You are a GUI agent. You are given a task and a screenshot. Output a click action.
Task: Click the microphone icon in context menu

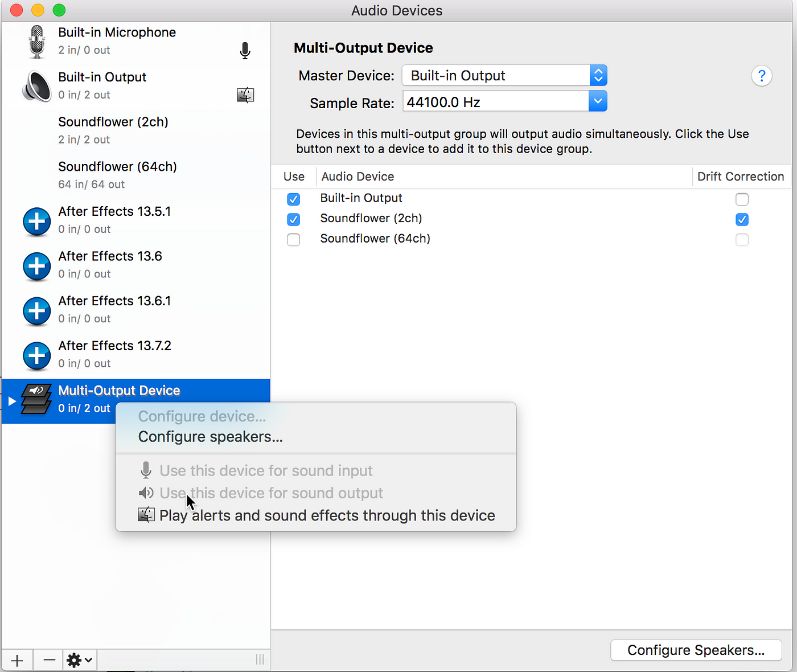click(x=146, y=470)
